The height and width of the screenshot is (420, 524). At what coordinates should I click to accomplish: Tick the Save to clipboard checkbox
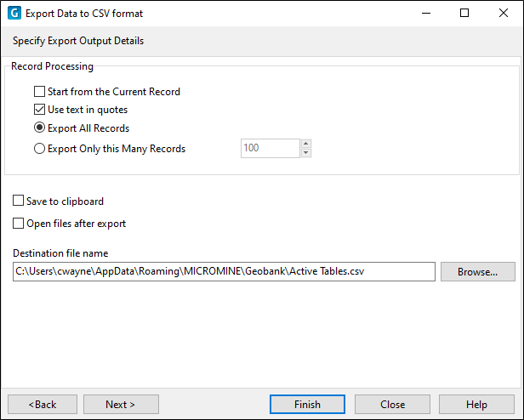[x=18, y=201]
